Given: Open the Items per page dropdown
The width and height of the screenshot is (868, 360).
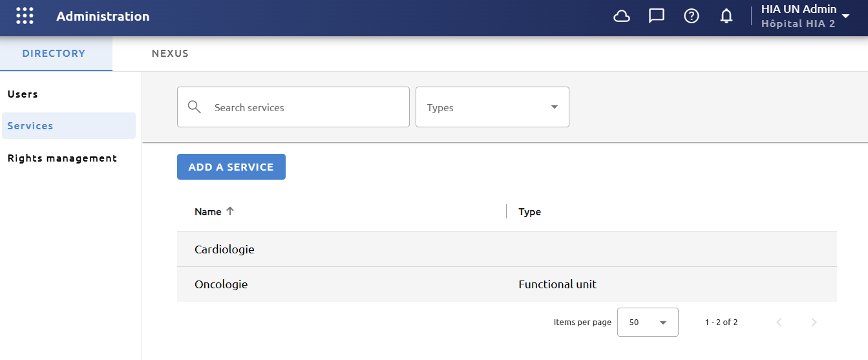Looking at the screenshot, I should coord(648,322).
